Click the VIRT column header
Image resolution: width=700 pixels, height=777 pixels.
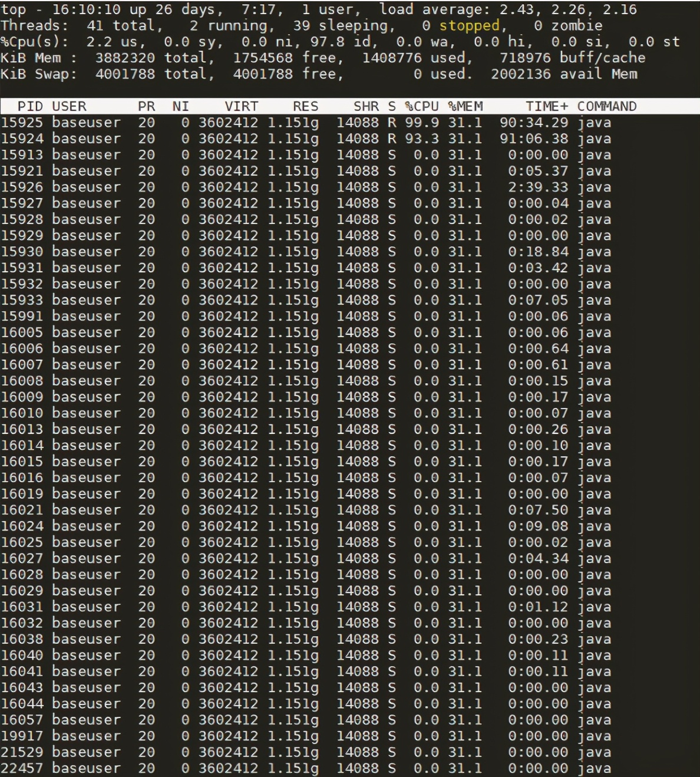point(242,106)
